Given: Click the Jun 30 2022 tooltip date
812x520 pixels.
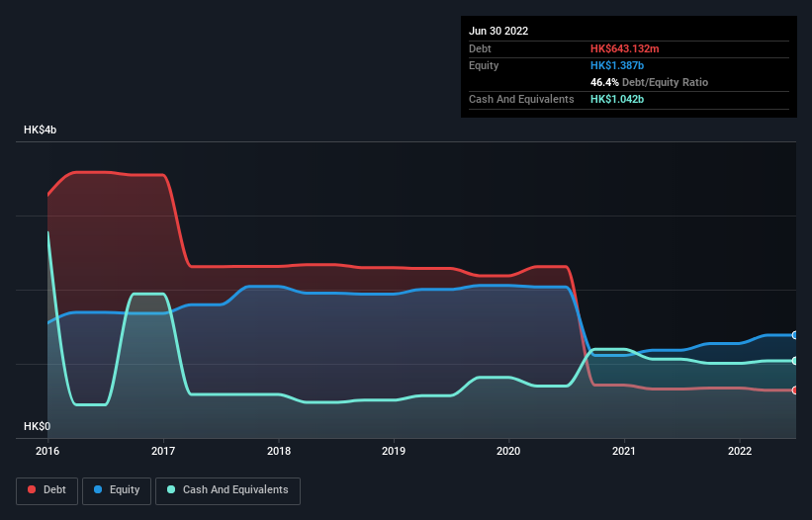Looking at the screenshot, I should click(x=498, y=31).
